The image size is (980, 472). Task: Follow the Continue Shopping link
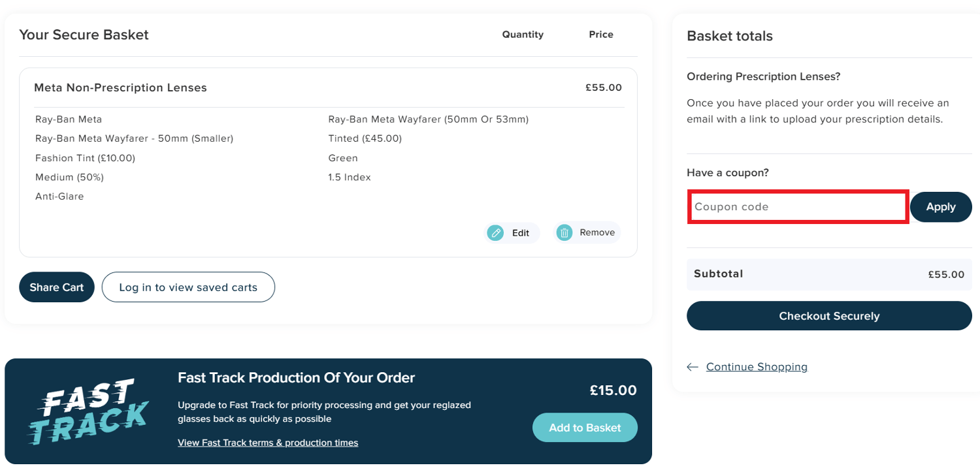pyautogui.click(x=756, y=366)
